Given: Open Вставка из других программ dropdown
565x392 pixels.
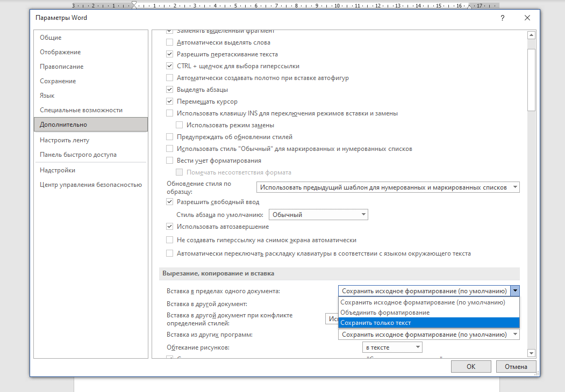Looking at the screenshot, I should coord(429,335).
